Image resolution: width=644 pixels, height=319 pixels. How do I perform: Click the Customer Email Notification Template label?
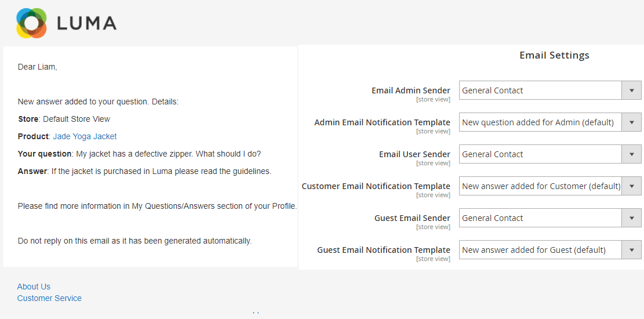point(376,186)
